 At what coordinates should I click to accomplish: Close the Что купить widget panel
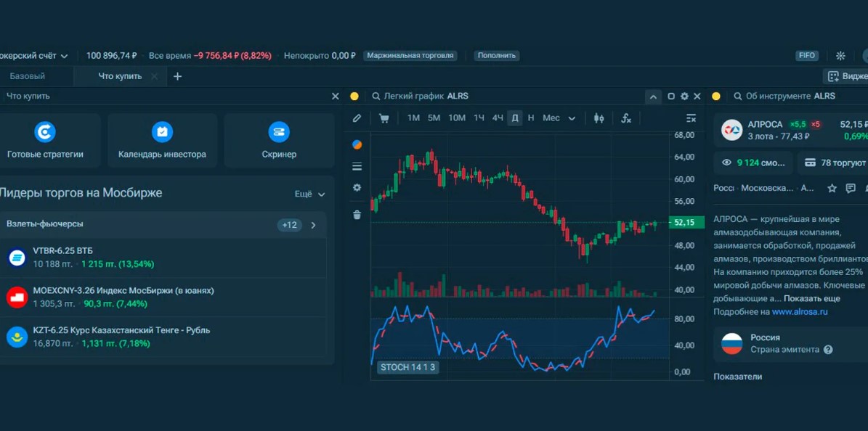click(x=335, y=97)
